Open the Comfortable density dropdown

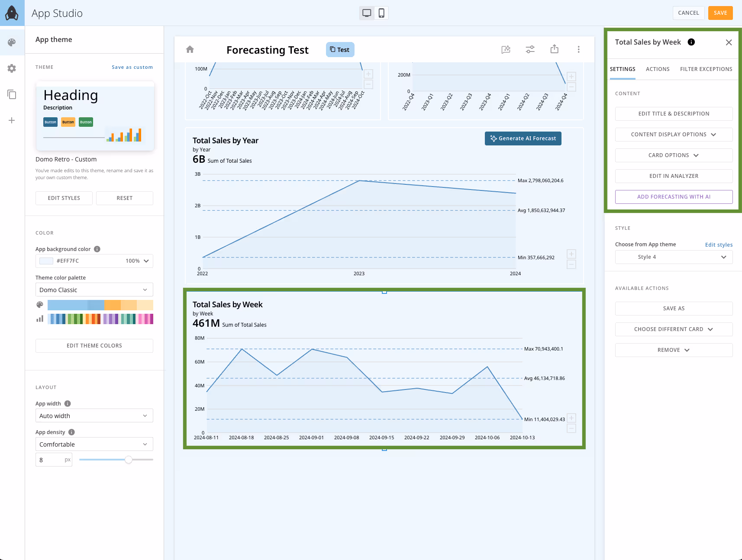(x=94, y=444)
